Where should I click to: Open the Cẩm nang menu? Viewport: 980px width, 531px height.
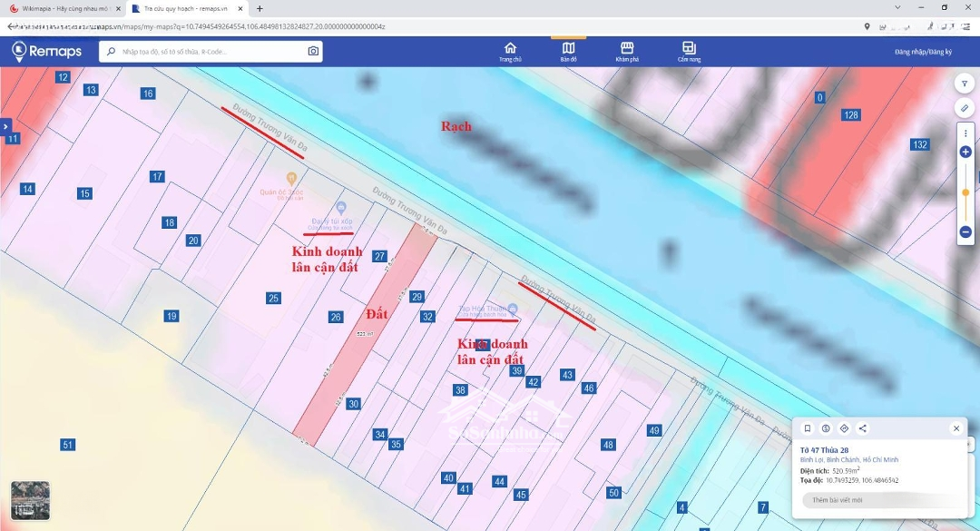pos(689,52)
